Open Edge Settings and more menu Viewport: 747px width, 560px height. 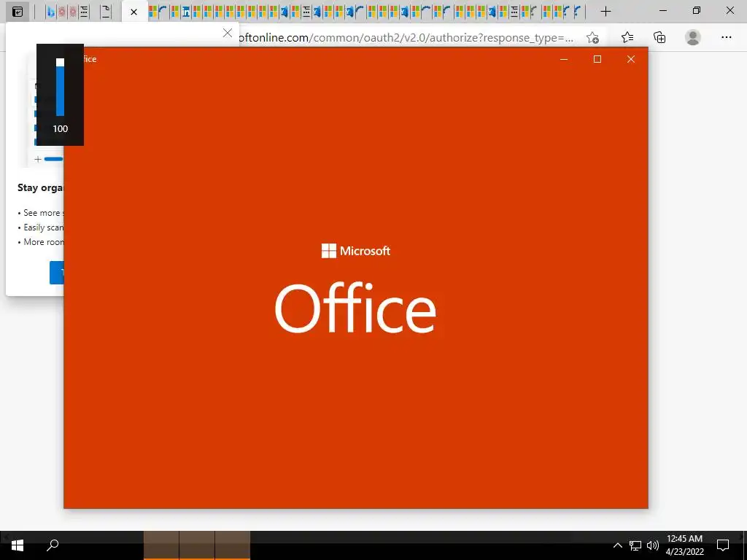tap(726, 37)
